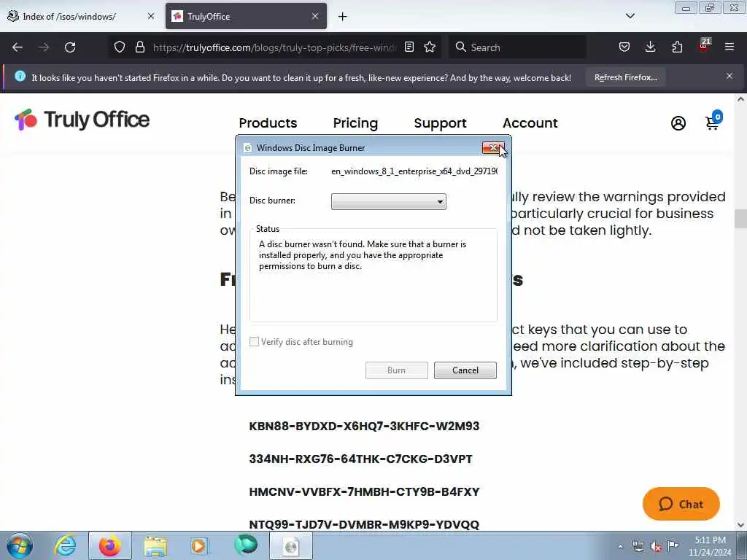Click the 334NH-RXG76-64THK-C7CKG-D3VPT product key
This screenshot has width=747, height=560.
pyautogui.click(x=360, y=459)
